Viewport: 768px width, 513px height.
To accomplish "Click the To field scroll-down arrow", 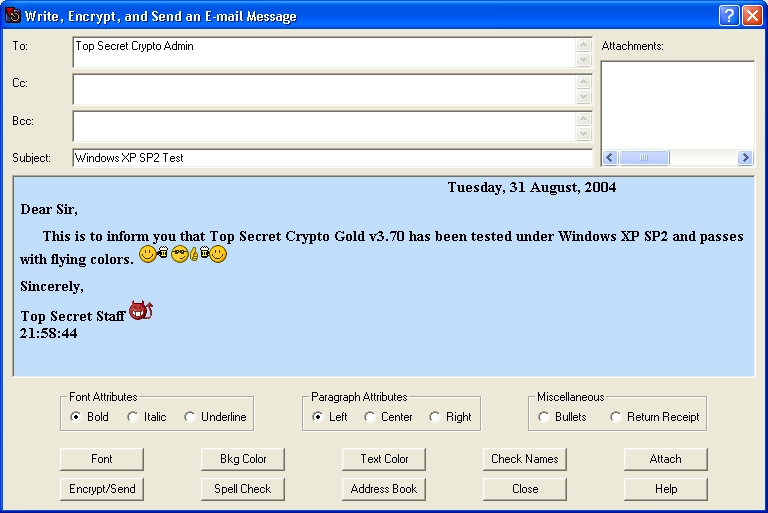I will point(583,59).
